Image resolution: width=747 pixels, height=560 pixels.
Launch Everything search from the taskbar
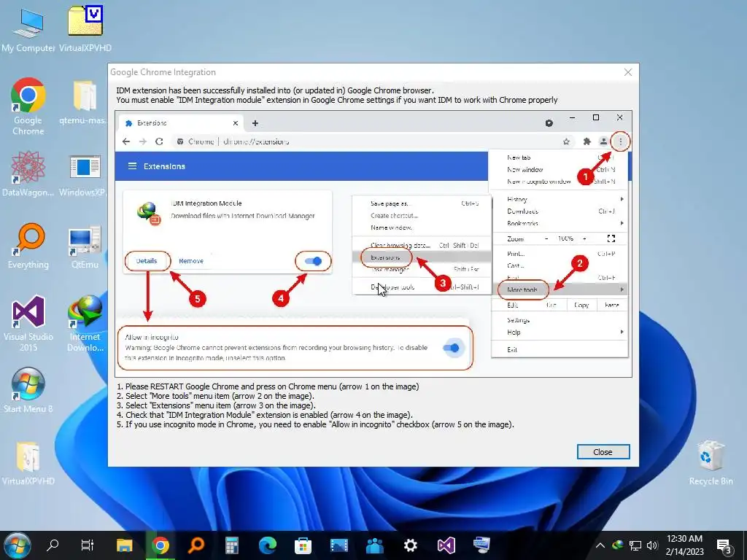point(196,545)
